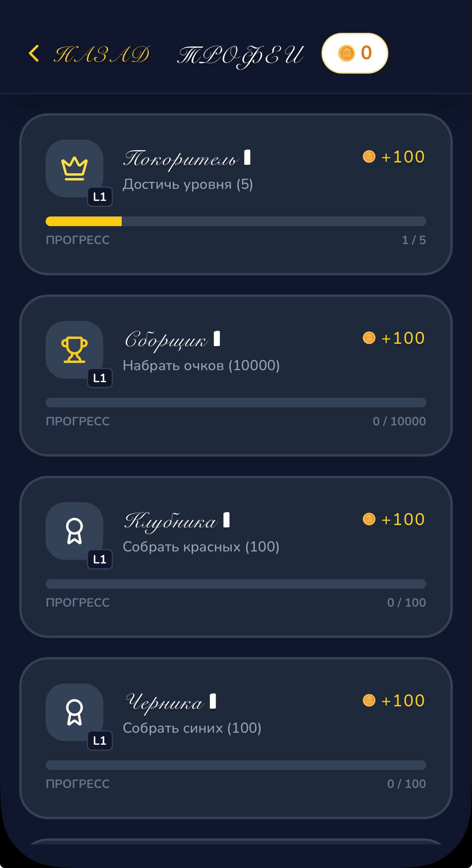The image size is (472, 868).
Task: Click the Покоритель yellow progress bar
Action: coord(84,221)
